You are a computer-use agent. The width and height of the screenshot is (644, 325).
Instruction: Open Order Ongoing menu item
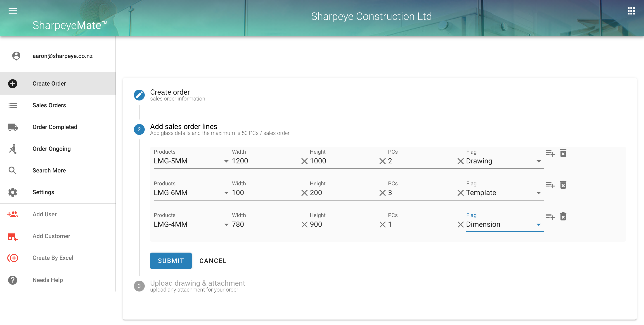pyautogui.click(x=52, y=149)
